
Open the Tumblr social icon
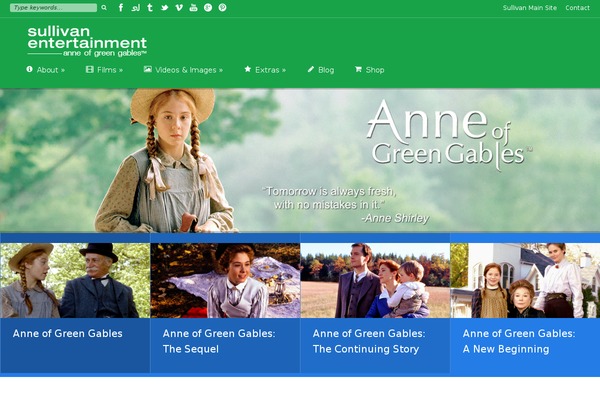[x=150, y=7]
